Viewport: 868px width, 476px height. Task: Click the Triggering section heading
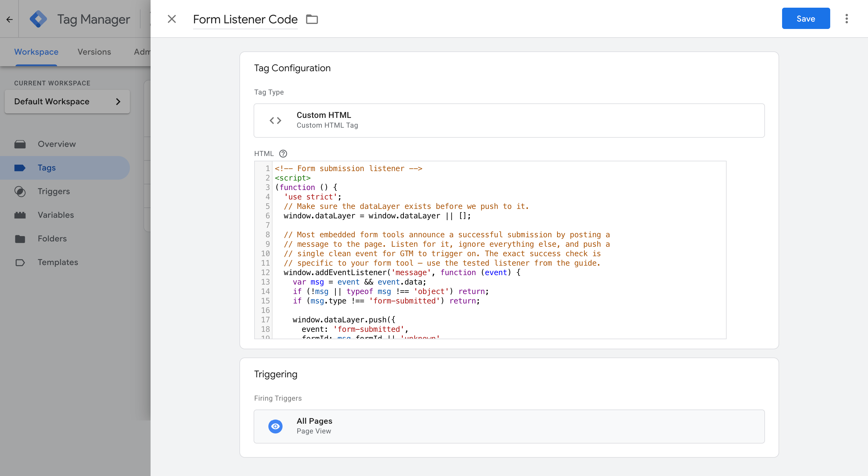click(x=276, y=374)
